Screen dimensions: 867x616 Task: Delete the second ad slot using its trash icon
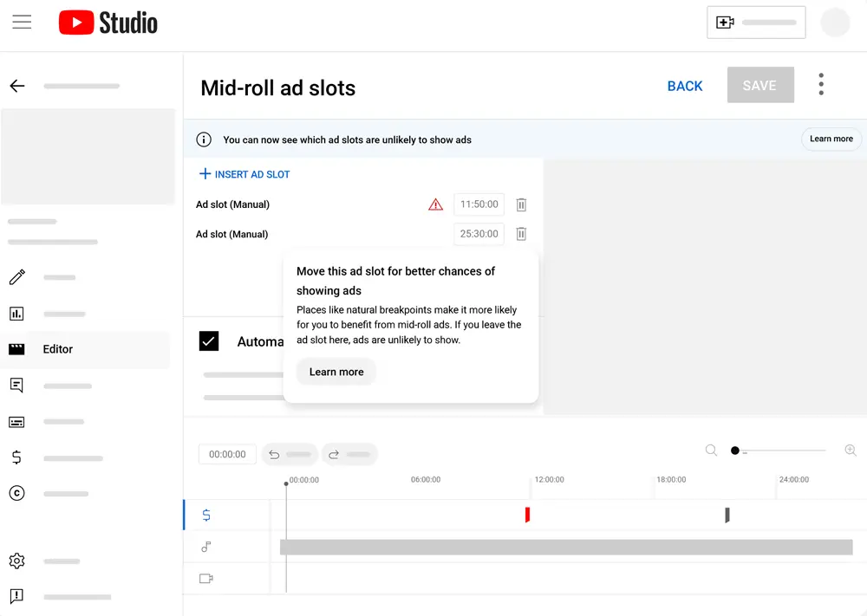point(521,234)
